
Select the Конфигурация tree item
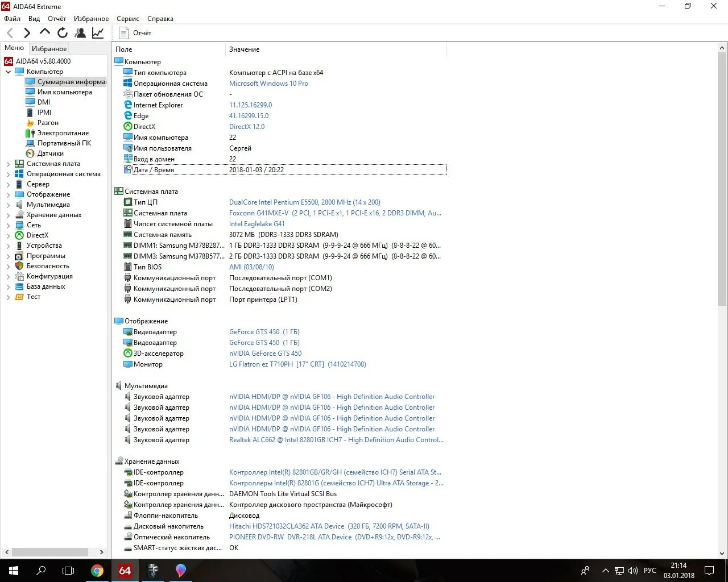(x=43, y=276)
